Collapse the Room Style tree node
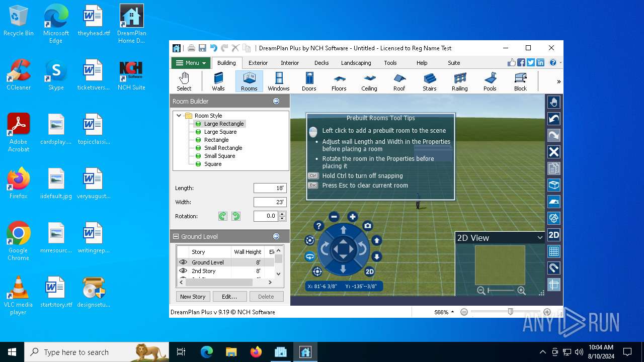Screen dimensions: 644x362 [x=179, y=116]
